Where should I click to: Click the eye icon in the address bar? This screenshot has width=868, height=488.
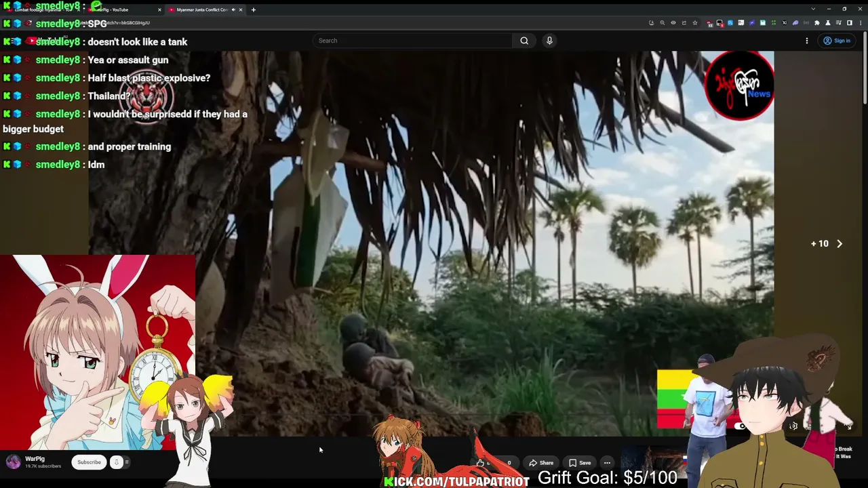673,23
